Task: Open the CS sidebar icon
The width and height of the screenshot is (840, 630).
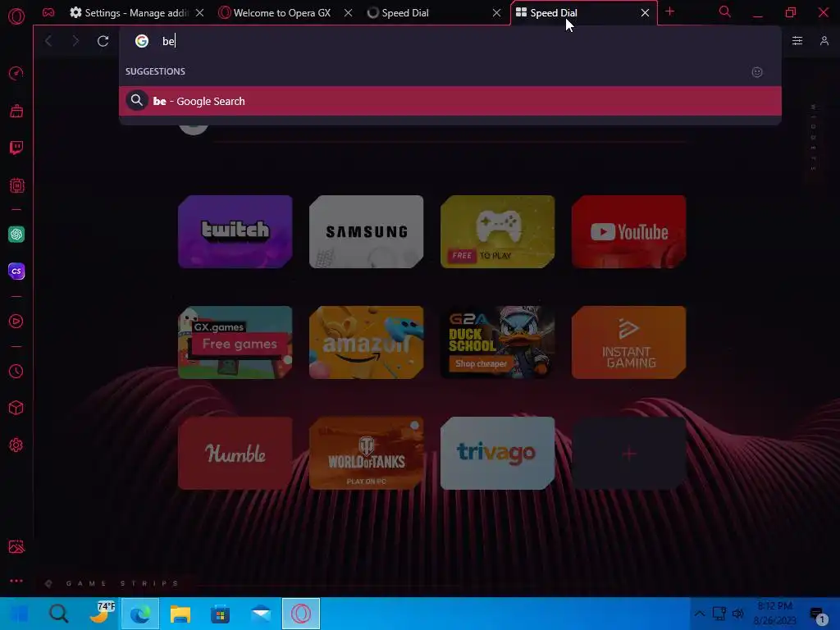Action: (16, 271)
